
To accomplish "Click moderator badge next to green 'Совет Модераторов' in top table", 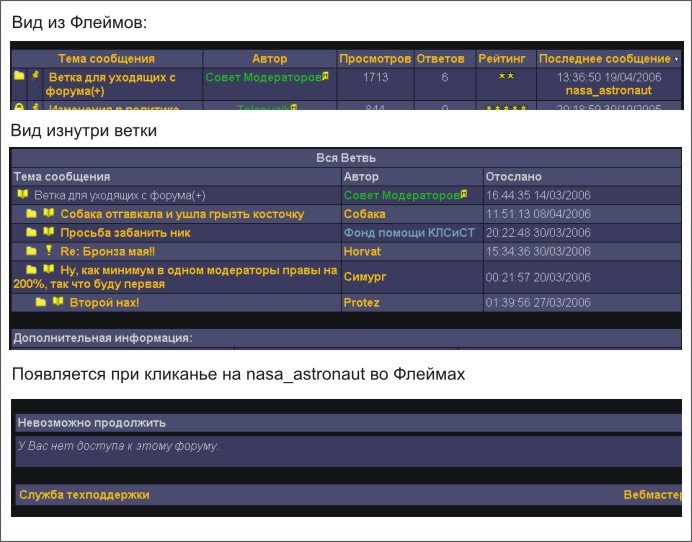I will tap(322, 76).
